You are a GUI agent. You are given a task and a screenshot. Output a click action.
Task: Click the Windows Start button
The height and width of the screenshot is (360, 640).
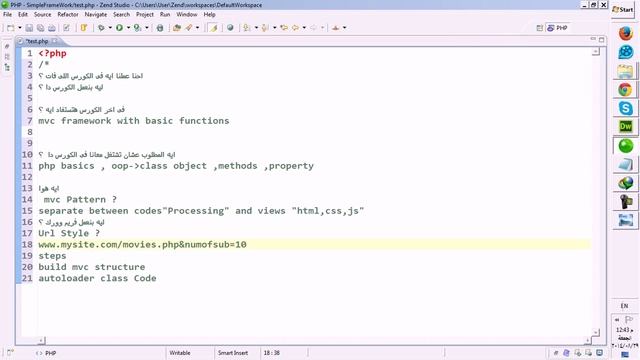pos(623,9)
